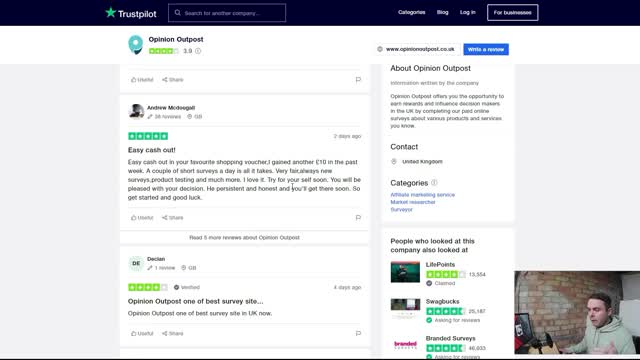Click the reviewer name Declan

(156, 259)
